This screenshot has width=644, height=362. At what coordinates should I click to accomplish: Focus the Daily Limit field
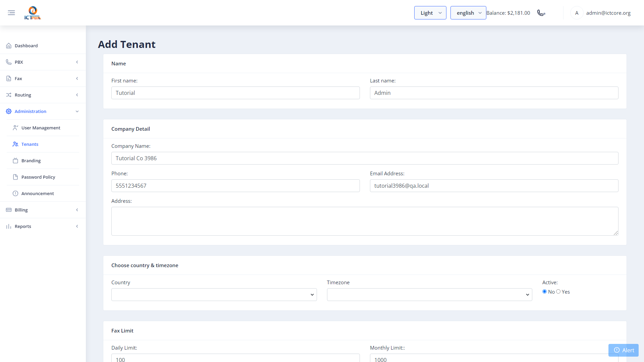coord(235,358)
